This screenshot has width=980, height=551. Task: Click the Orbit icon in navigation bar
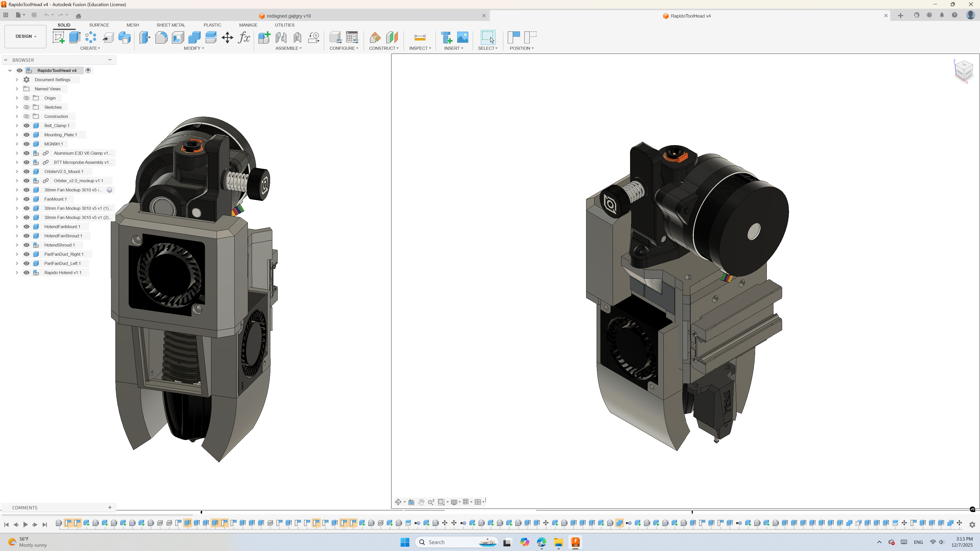point(398,502)
